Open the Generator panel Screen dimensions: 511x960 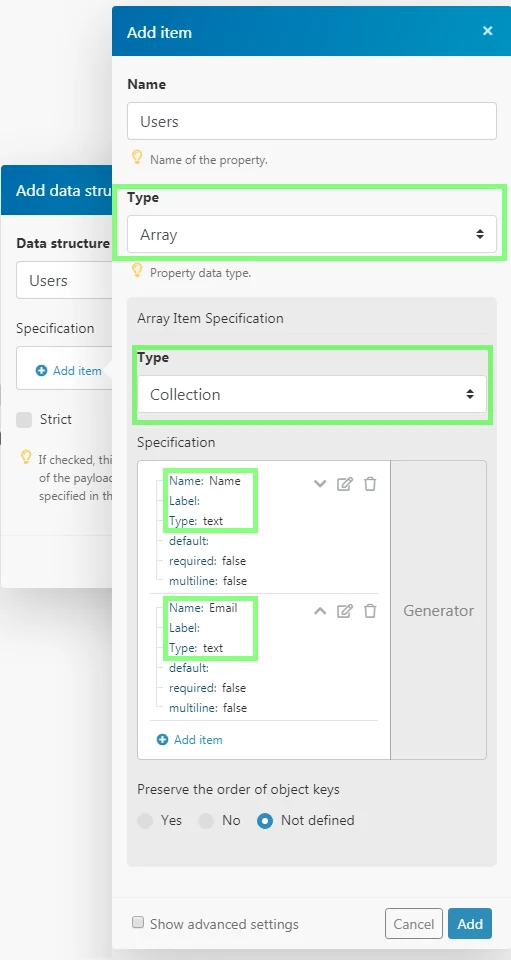[x=438, y=610]
